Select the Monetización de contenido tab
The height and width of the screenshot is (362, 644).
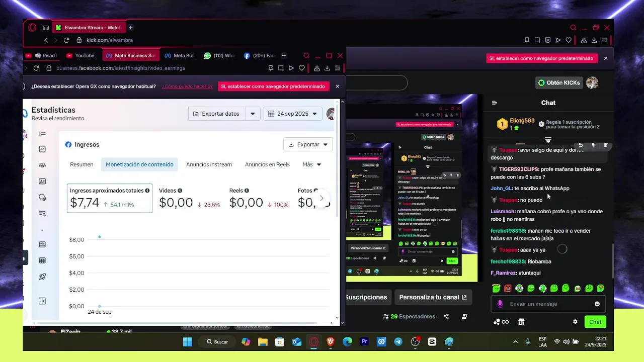139,164
